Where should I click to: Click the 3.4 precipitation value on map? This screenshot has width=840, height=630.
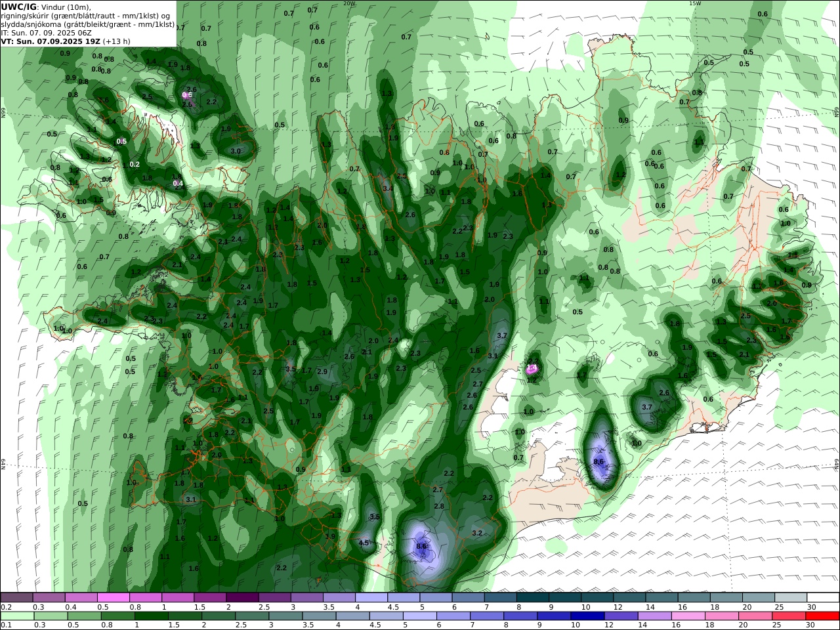(388, 188)
